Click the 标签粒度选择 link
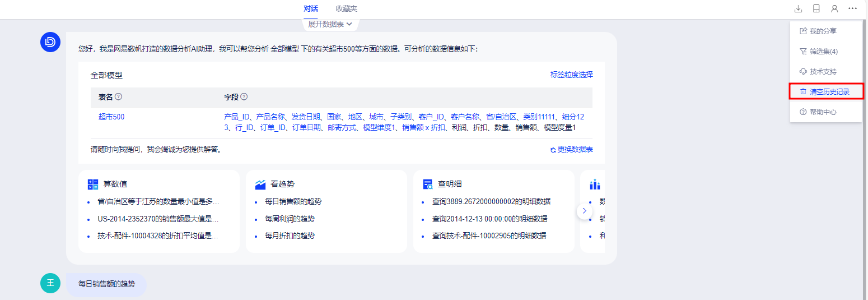The image size is (868, 300). point(571,75)
